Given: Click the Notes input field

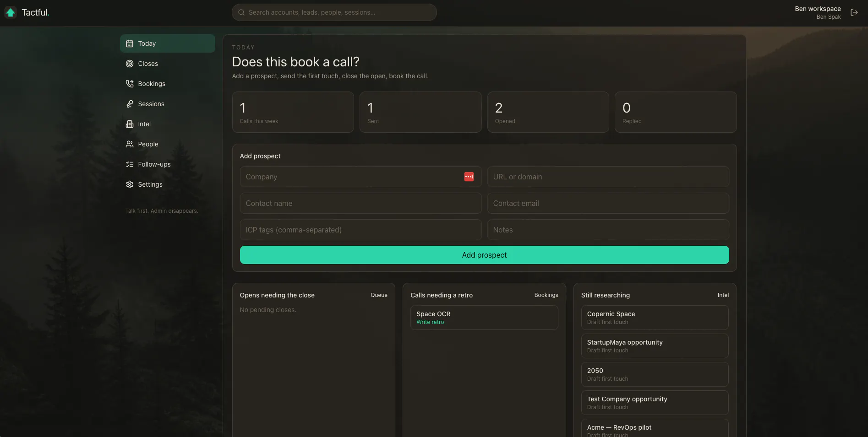Looking at the screenshot, I should tap(608, 230).
